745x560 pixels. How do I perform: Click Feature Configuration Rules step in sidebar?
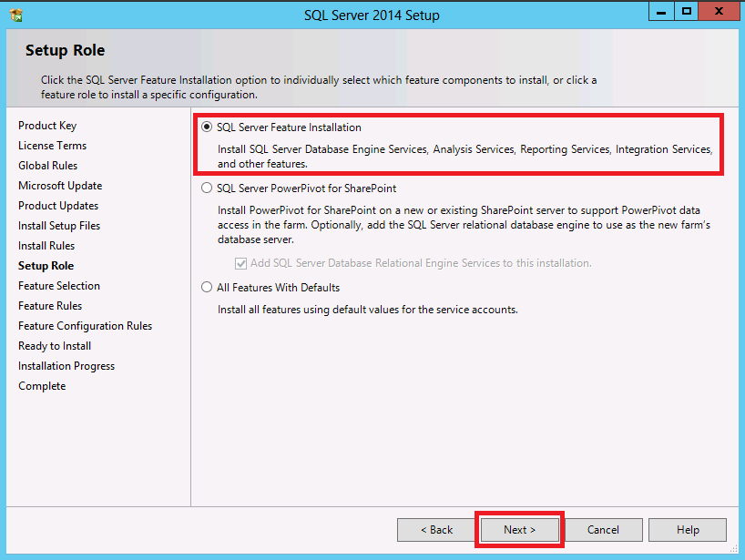pos(85,326)
